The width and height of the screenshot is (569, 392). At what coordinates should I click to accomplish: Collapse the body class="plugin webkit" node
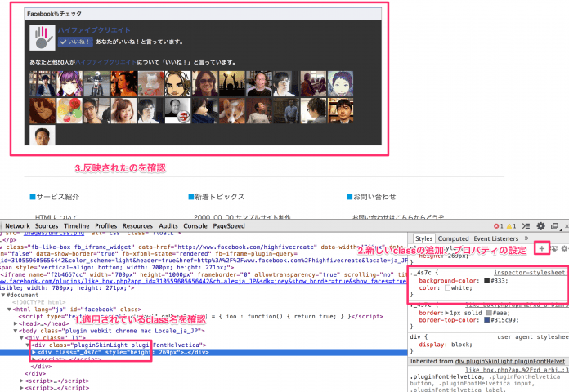tap(16, 331)
